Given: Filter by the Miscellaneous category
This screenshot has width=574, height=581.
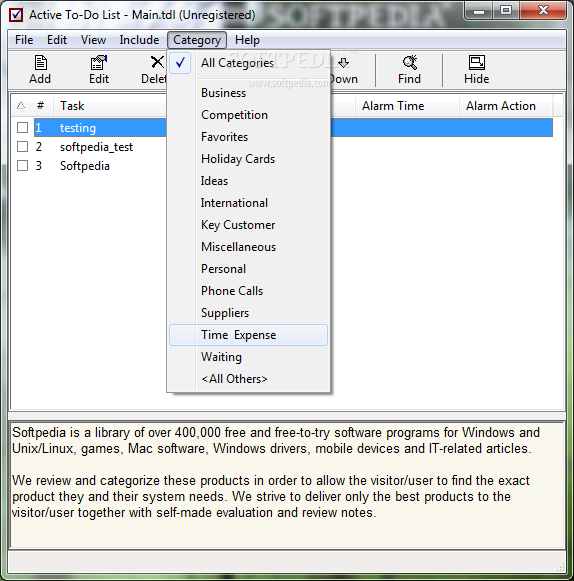Looking at the screenshot, I should coord(248,247).
